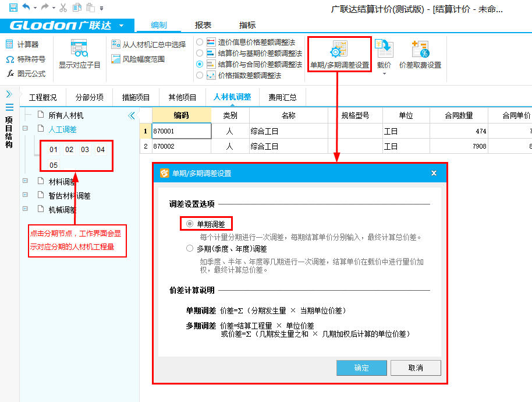Open the Glodon 广联达 application menu dropdown
Viewport: 532px width, 402px height.
(120, 26)
